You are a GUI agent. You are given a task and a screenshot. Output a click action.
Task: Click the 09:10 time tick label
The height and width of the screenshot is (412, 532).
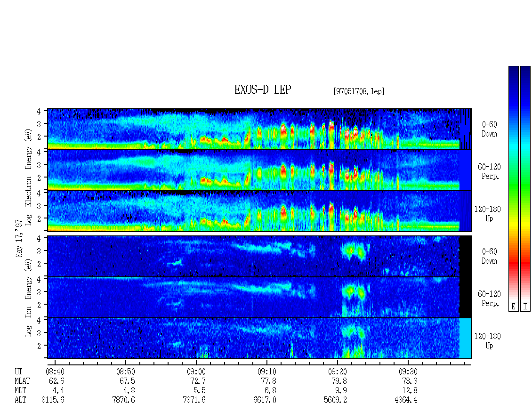pos(266,372)
